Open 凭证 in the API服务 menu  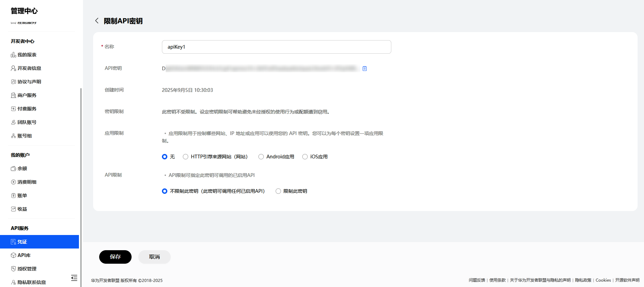tap(39, 242)
